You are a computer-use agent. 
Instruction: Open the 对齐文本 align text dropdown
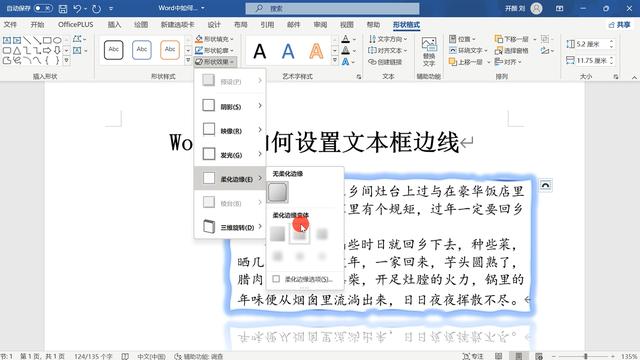(x=388, y=50)
